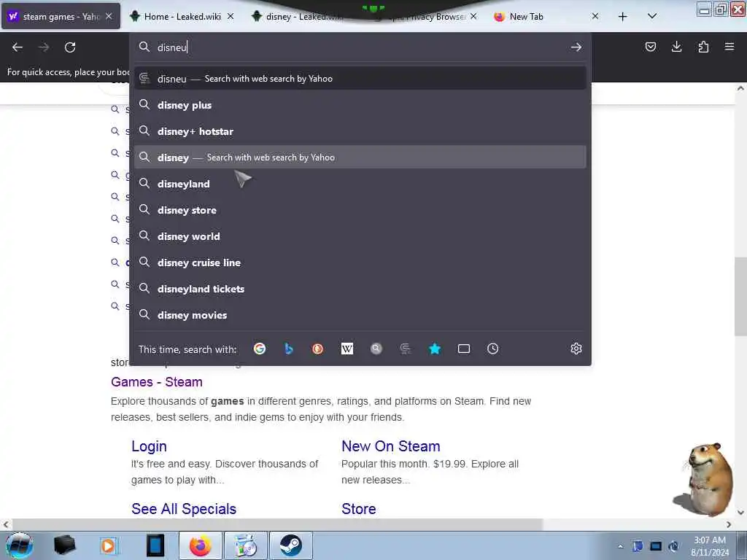Search with DuckDuckGo icon
747x560 pixels.
pos(318,349)
